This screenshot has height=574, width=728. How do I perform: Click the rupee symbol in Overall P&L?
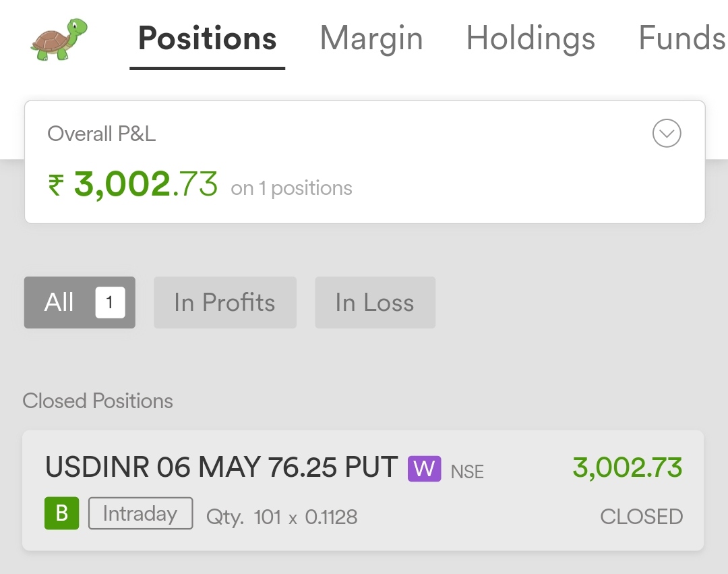(x=56, y=185)
